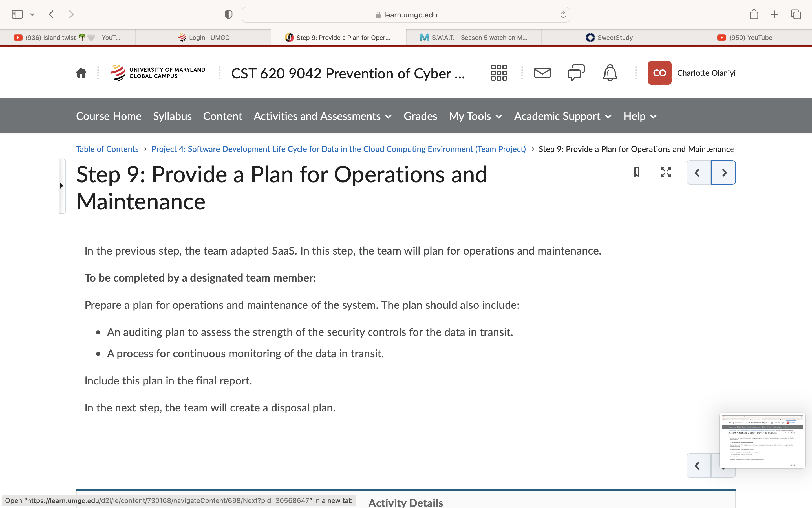The width and height of the screenshot is (812, 508).
Task: Expand the Academic Support menu
Action: pyautogui.click(x=563, y=116)
